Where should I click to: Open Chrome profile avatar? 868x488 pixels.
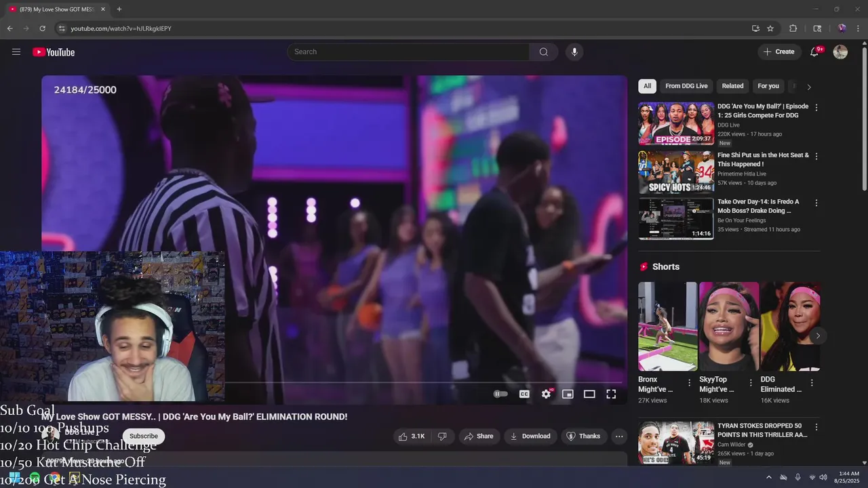(x=842, y=28)
